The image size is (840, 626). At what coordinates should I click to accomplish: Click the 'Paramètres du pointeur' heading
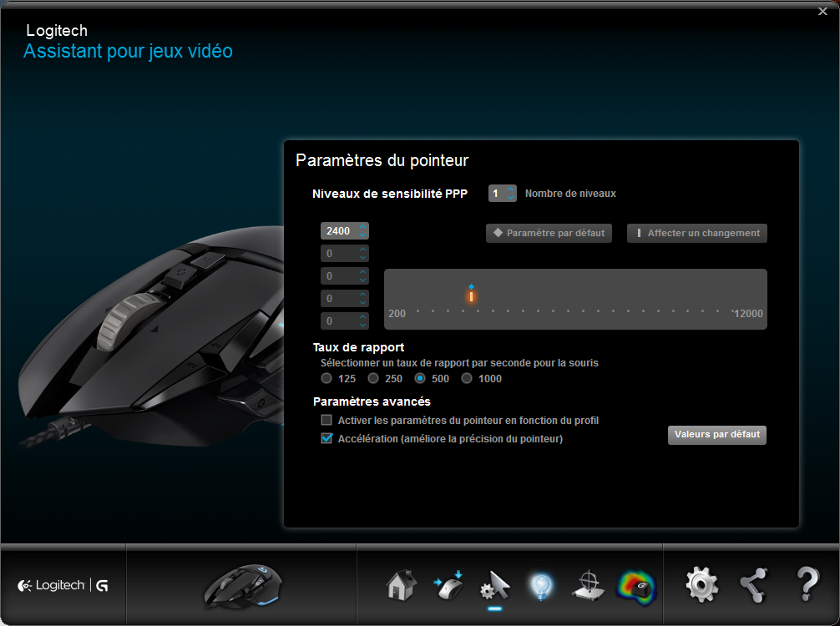(382, 160)
